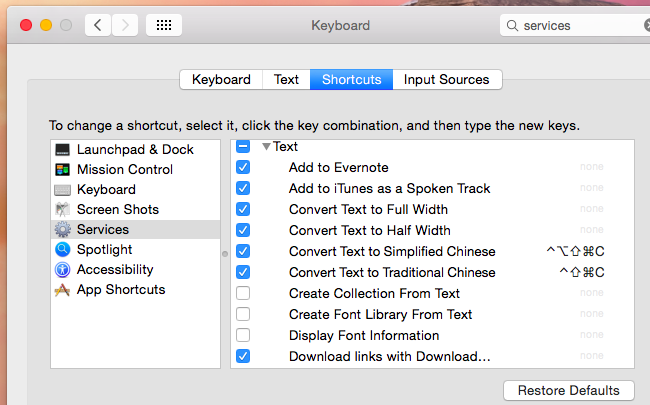Select Services category row
The height and width of the screenshot is (405, 650).
tap(136, 230)
